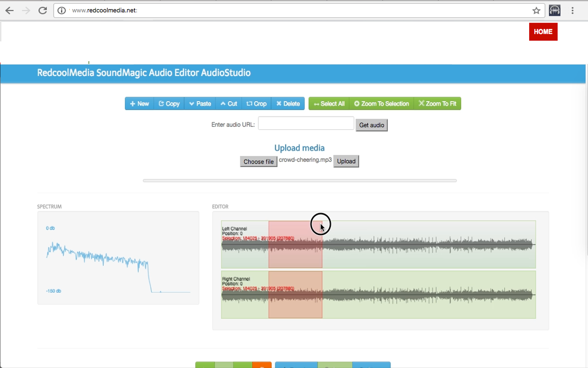
Task: Copy the selected audio region
Action: pos(169,103)
